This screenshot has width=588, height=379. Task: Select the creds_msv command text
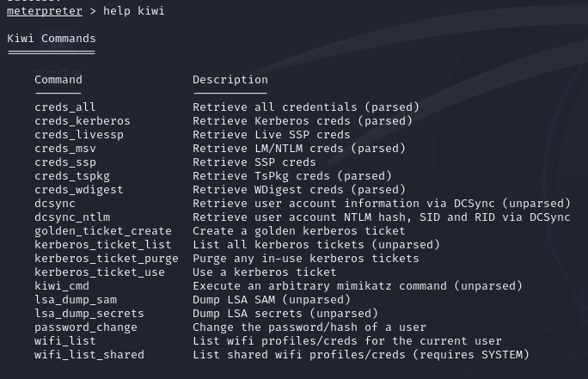[64, 149]
